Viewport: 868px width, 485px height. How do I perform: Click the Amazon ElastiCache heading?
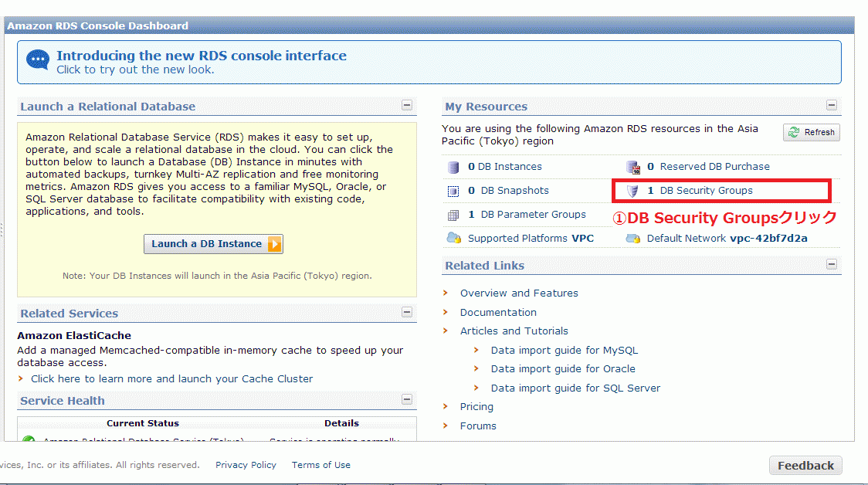tap(74, 335)
